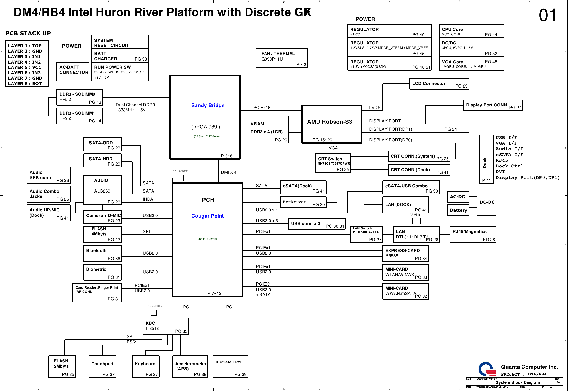The image size is (568, 392).
Task: Click the 32.768KHz crystal symbol above KBC
Action: coord(154,313)
